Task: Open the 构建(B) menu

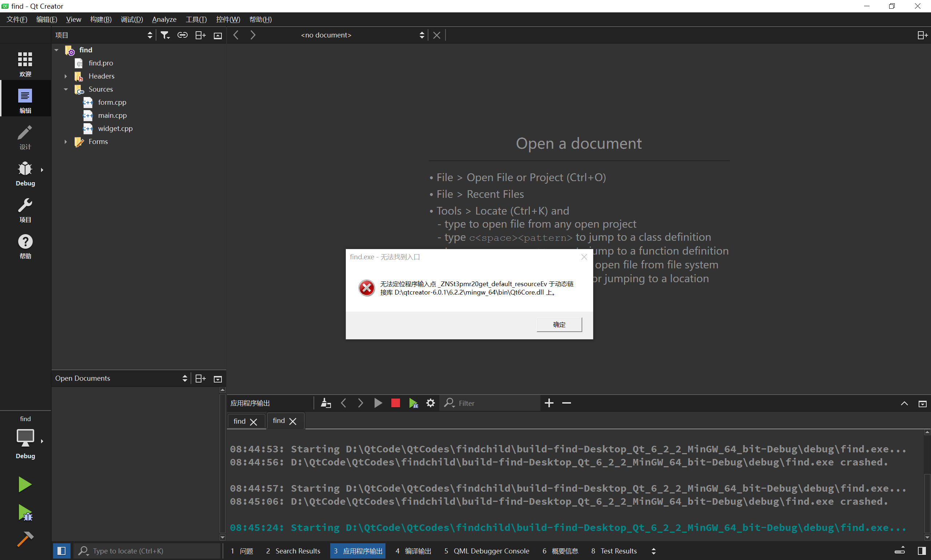Action: pyautogui.click(x=101, y=19)
